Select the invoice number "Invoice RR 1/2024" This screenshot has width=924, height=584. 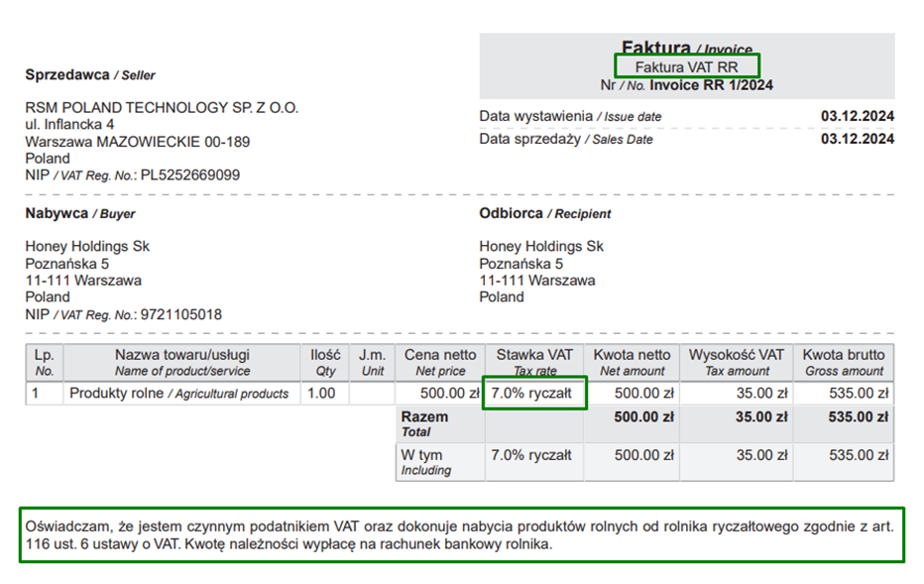click(x=711, y=85)
